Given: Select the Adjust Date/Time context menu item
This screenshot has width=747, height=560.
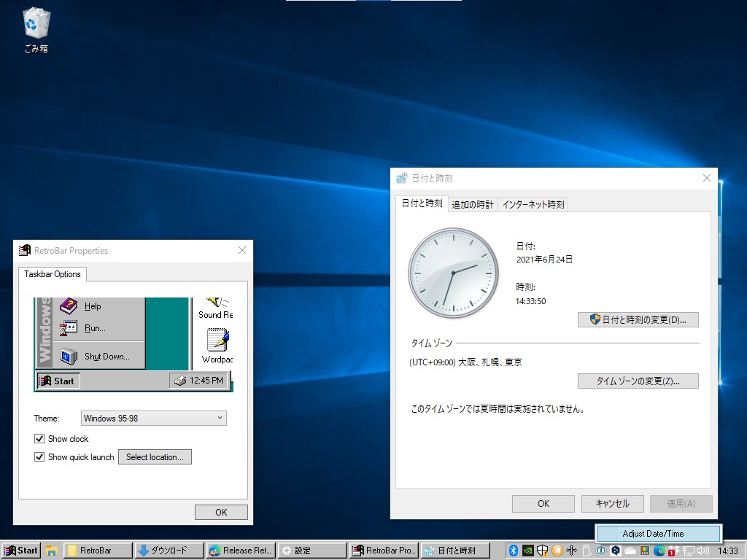Looking at the screenshot, I should (659, 534).
